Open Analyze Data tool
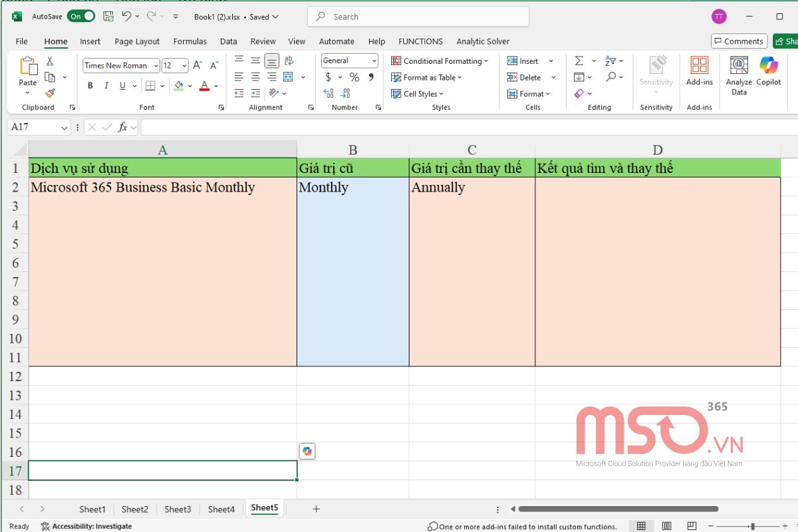 739,76
